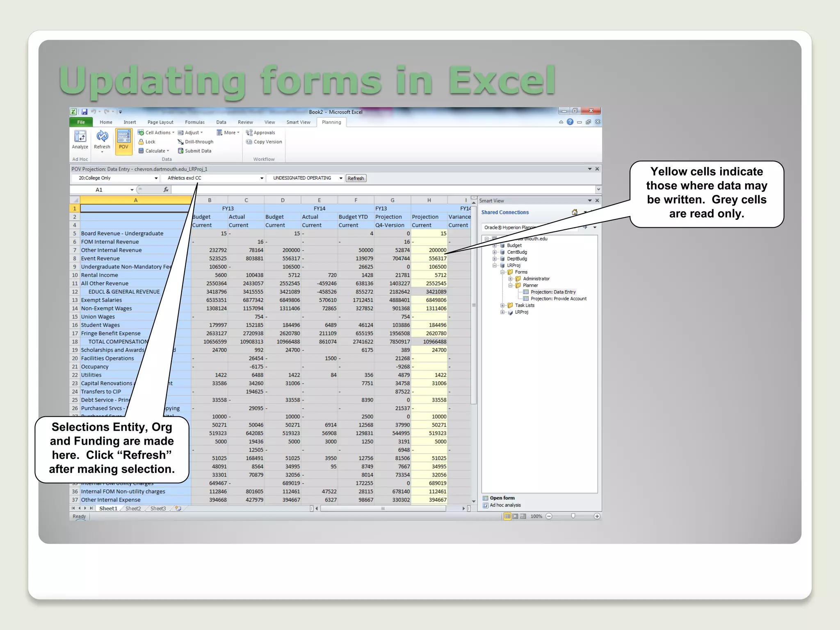Open the File tab

click(x=81, y=122)
